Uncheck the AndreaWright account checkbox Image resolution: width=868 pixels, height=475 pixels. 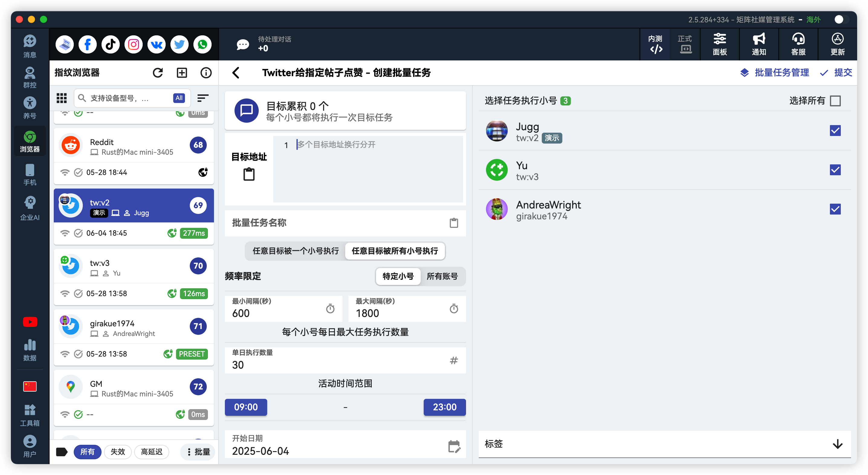835,209
